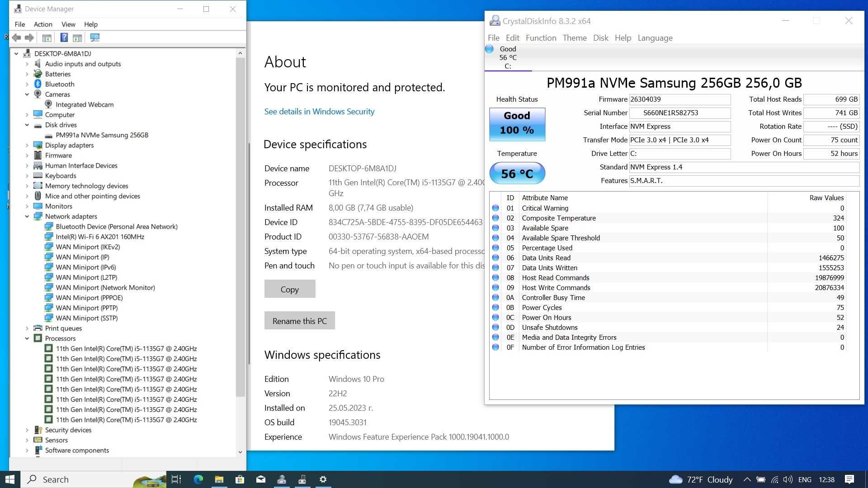Click Scan for hardware changes icon
The width and height of the screenshot is (868, 488).
pos(94,38)
